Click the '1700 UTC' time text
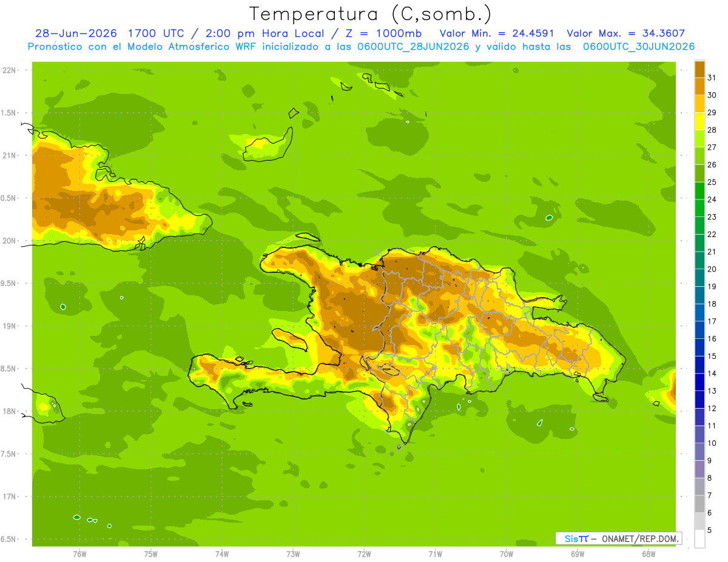Screen dimensions: 728x562 (158, 33)
